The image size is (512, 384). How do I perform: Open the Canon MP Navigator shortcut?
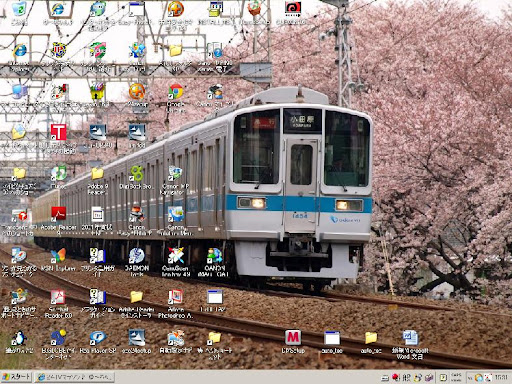pos(175,174)
